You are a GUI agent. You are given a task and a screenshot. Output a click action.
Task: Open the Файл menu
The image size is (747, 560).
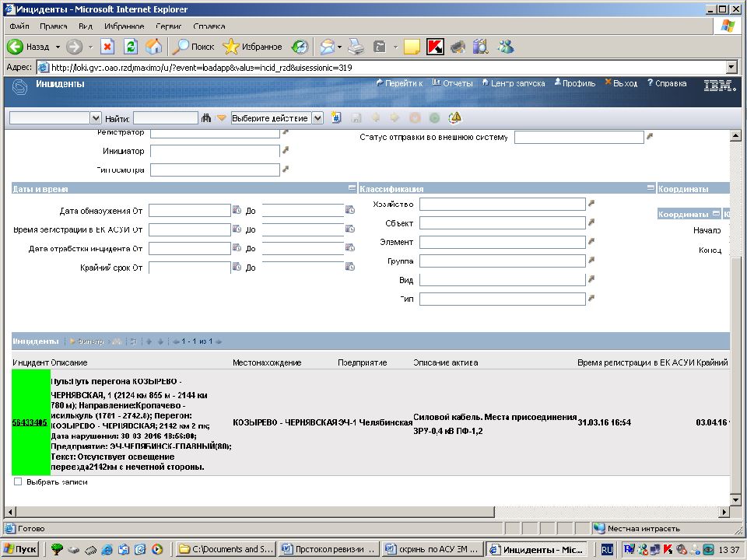point(19,26)
